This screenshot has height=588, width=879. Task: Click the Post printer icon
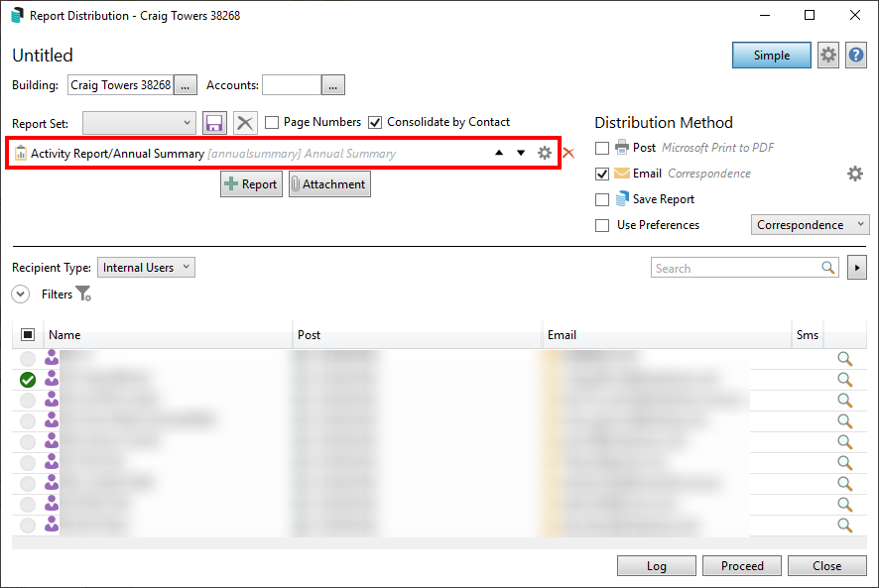pos(622,147)
